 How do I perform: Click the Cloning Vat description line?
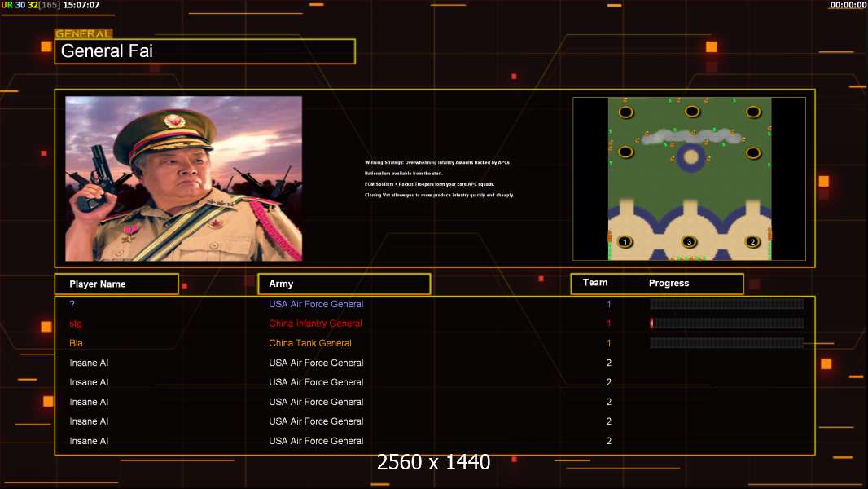[x=439, y=195]
